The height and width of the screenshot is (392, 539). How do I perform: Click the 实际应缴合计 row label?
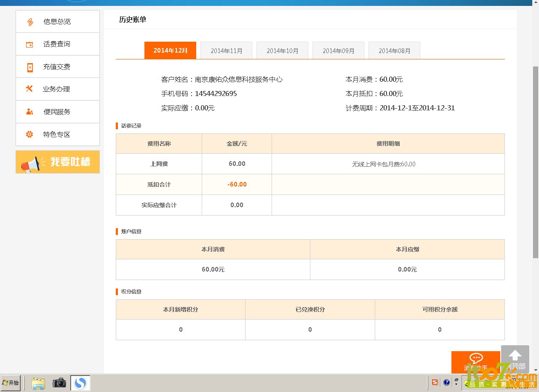tap(159, 205)
